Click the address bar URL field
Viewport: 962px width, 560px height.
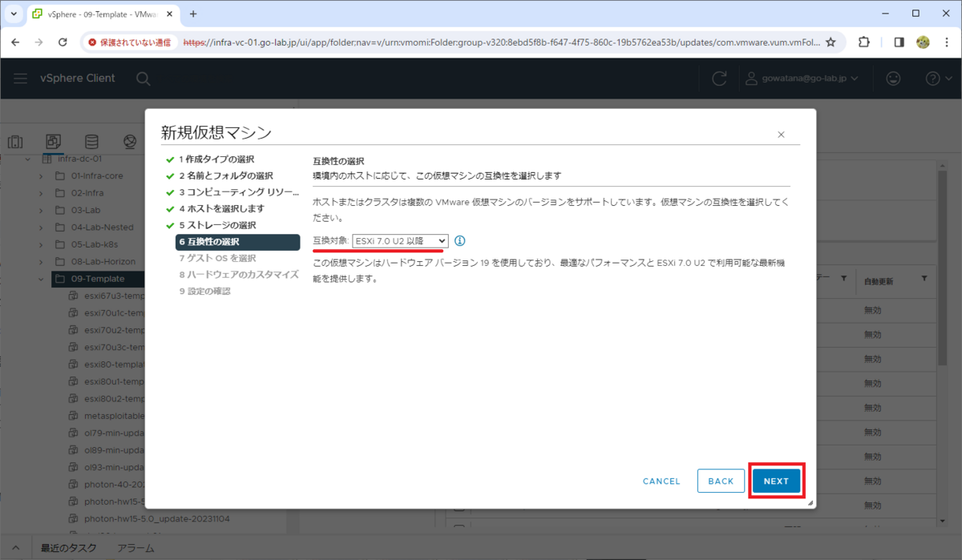tap(501, 42)
